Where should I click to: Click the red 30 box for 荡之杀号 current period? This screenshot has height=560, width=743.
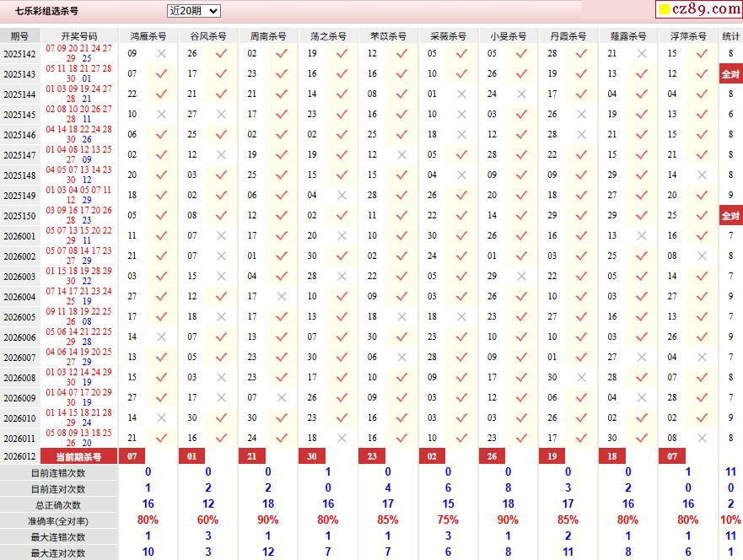(312, 456)
